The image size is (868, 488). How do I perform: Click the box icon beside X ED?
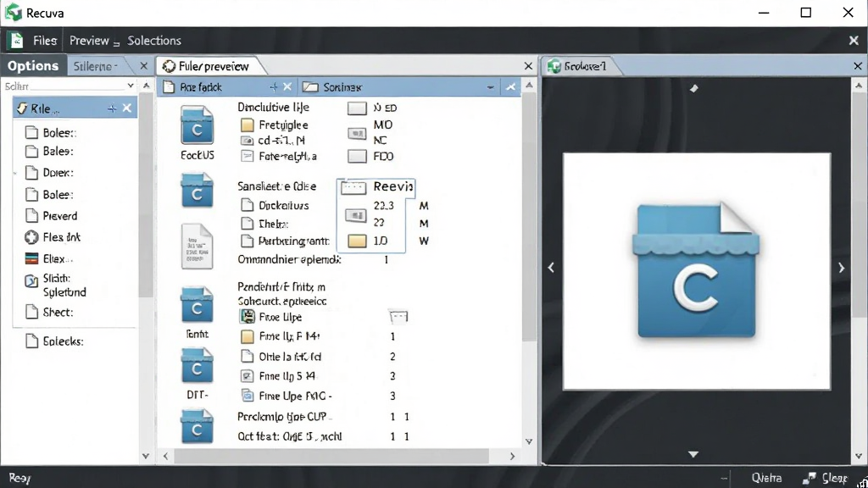click(x=357, y=108)
